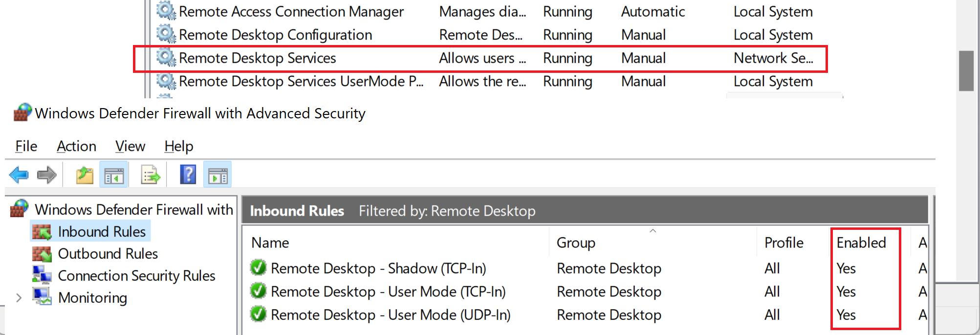Screen dimensions: 980x335
Task: Select Connection Security Rules in the tree
Action: point(136,276)
